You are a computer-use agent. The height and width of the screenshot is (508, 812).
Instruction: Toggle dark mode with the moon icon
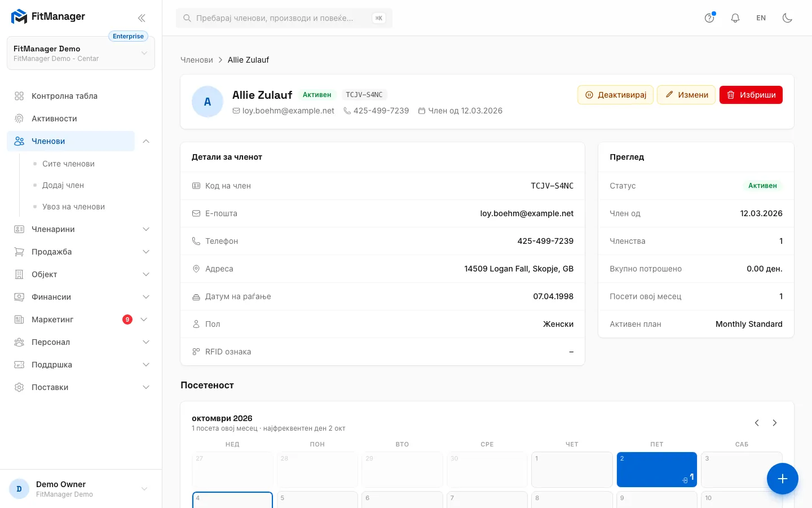(787, 18)
